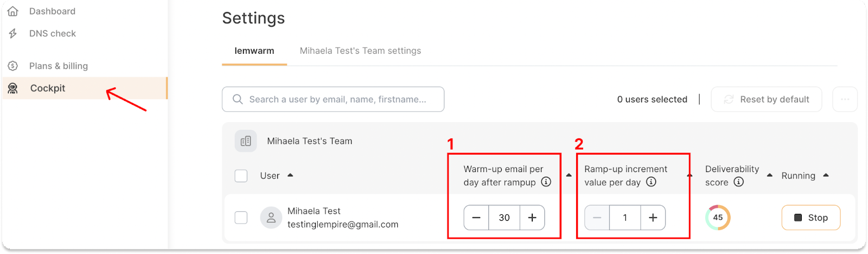Click the team building icon
The height and width of the screenshot is (254, 868).
pos(246,141)
